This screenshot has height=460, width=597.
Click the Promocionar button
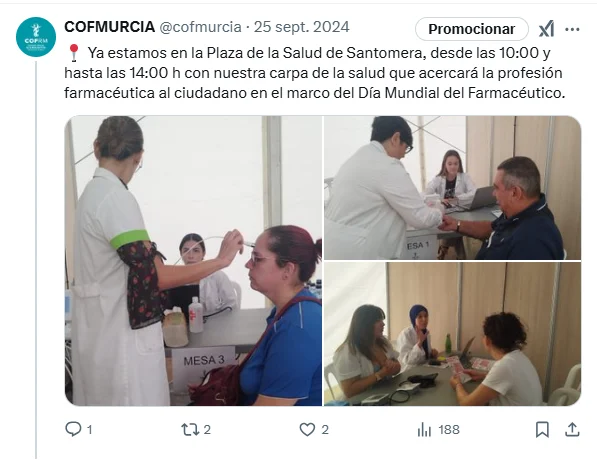pyautogui.click(x=472, y=29)
